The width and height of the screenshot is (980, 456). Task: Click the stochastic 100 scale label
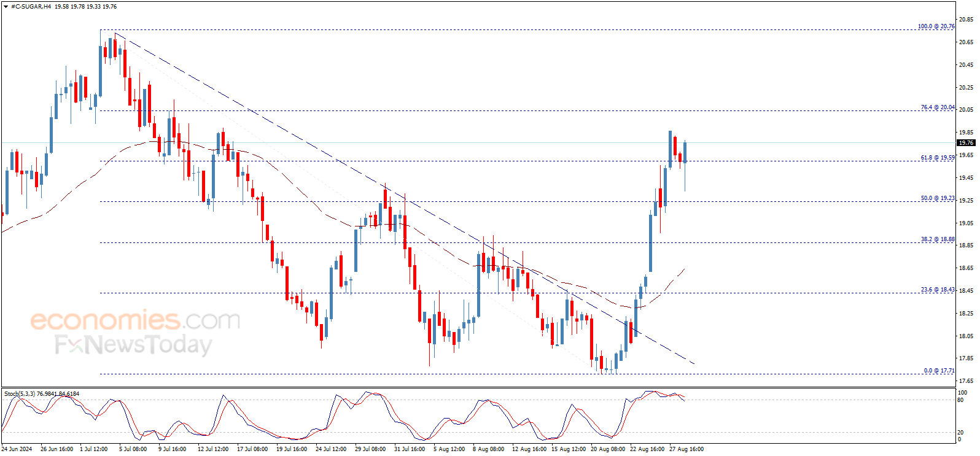(x=962, y=393)
